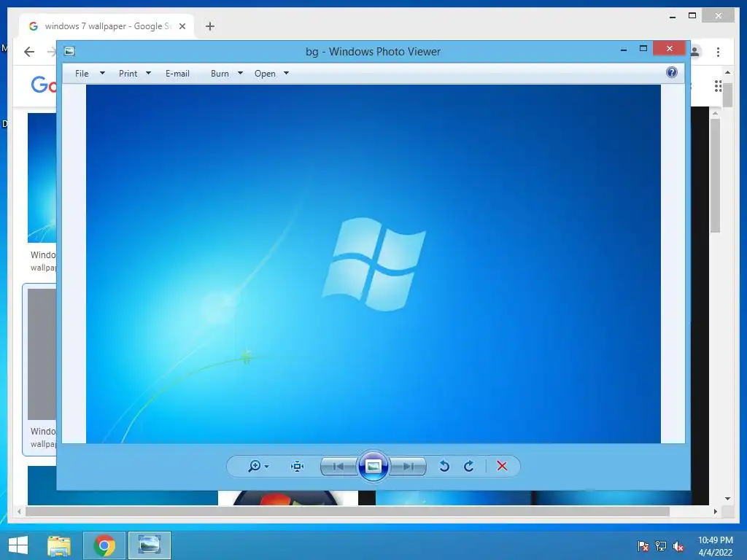The width and height of the screenshot is (747, 560).
Task: Fit image to actual size button
Action: tap(298, 466)
